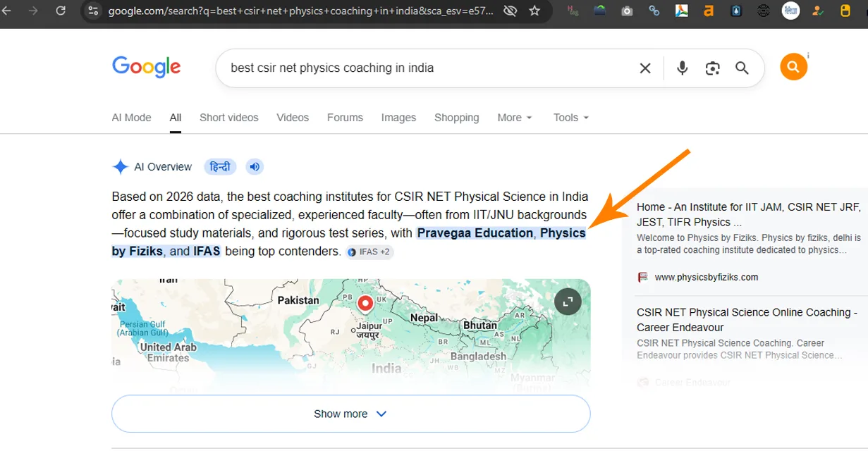Screen dimensions: 868x470
Task: Expand the More filters dropdown
Action: point(515,118)
